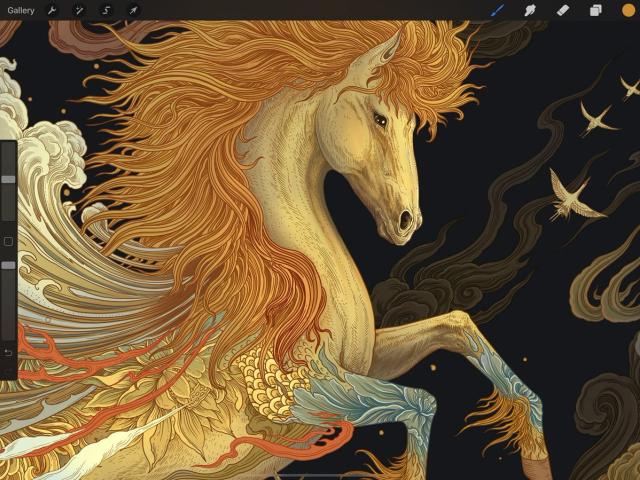Viewport: 640px width, 480px height.
Task: Tap the square Modify button on the sidebar
Action: pos(8,242)
